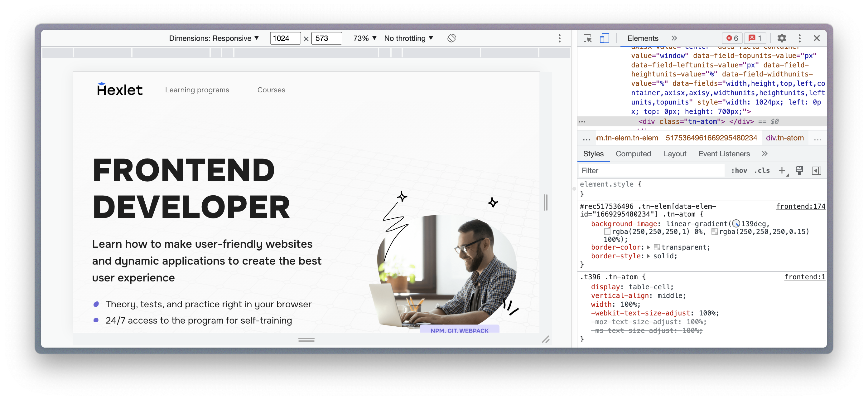Select the tn-elem breadcrumb item
This screenshot has width=868, height=400.
(676, 138)
